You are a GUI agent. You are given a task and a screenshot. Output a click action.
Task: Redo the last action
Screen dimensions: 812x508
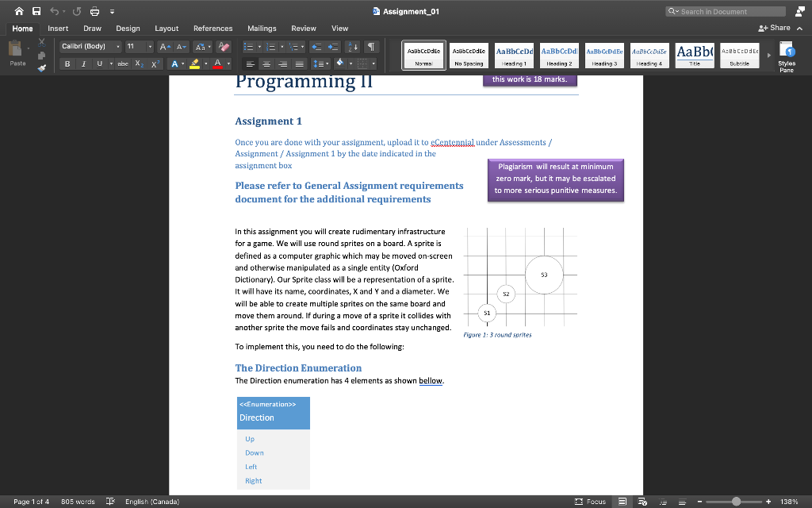(x=77, y=11)
